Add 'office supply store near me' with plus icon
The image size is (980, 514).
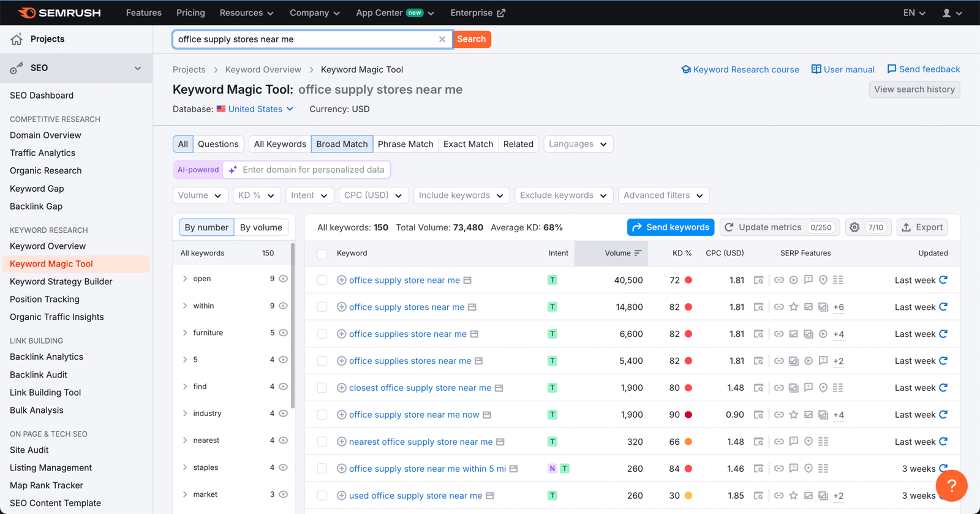pyautogui.click(x=342, y=280)
